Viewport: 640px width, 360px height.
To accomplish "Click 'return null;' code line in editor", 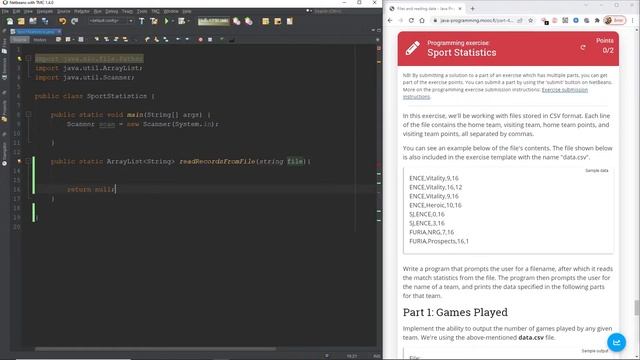I will [91, 189].
